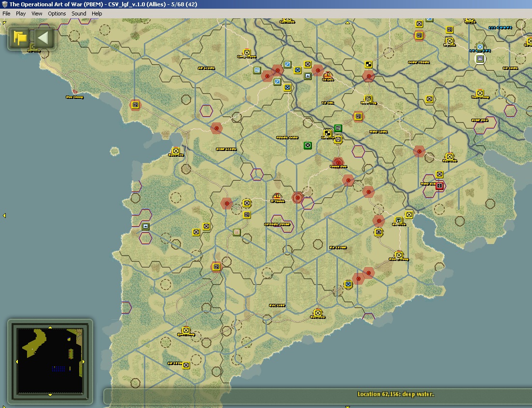Screen dimensions: 532x408
Task: Select the yellow infantry unit on the small western peninsula
Action: (x=176, y=151)
